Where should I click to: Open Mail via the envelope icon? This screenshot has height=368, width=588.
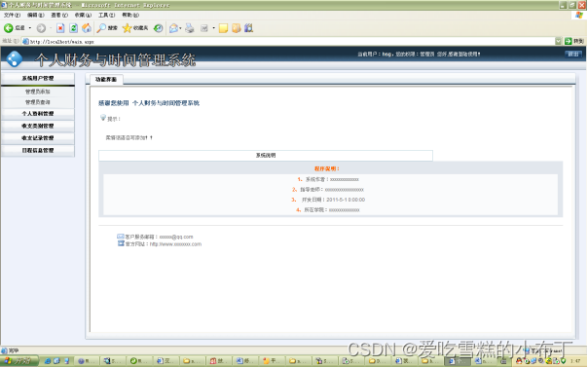coord(173,28)
